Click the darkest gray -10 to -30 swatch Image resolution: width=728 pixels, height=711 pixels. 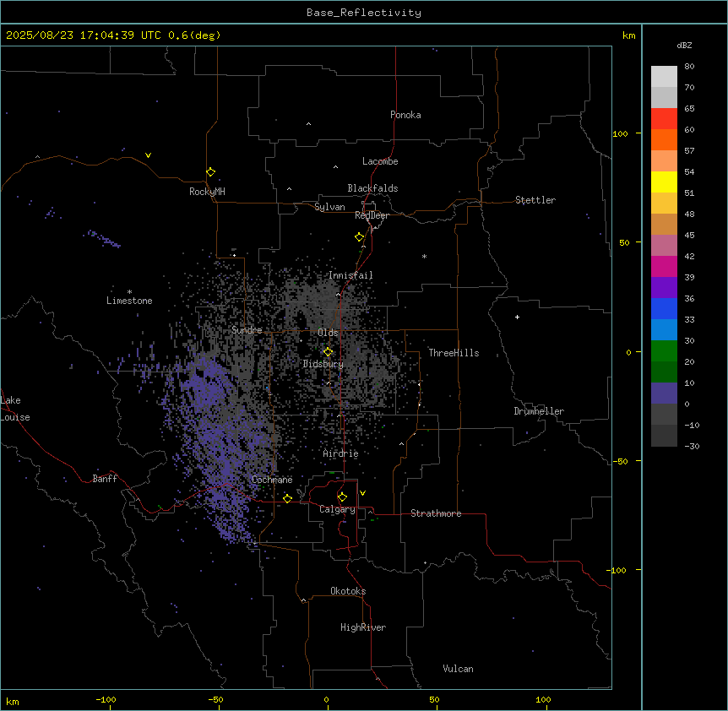coord(664,436)
